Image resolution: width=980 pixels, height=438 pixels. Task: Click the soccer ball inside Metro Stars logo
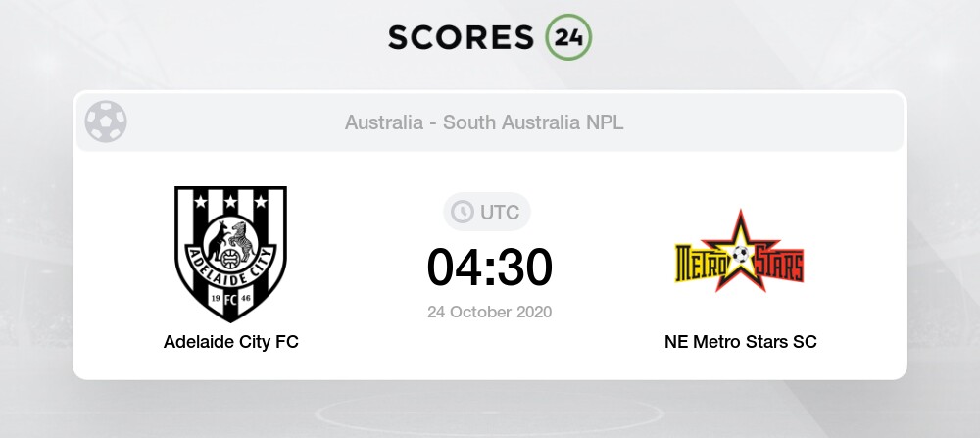742,255
